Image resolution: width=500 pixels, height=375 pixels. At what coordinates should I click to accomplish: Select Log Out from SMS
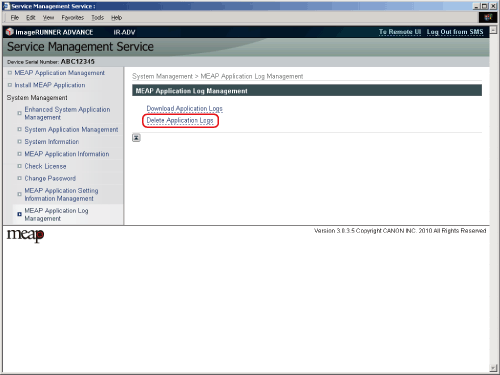click(x=455, y=32)
